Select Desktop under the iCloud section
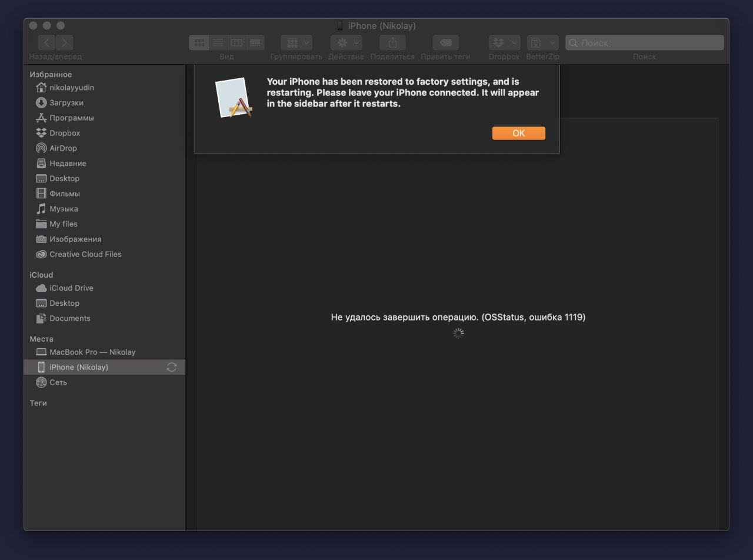Image resolution: width=753 pixels, height=560 pixels. coord(105,303)
